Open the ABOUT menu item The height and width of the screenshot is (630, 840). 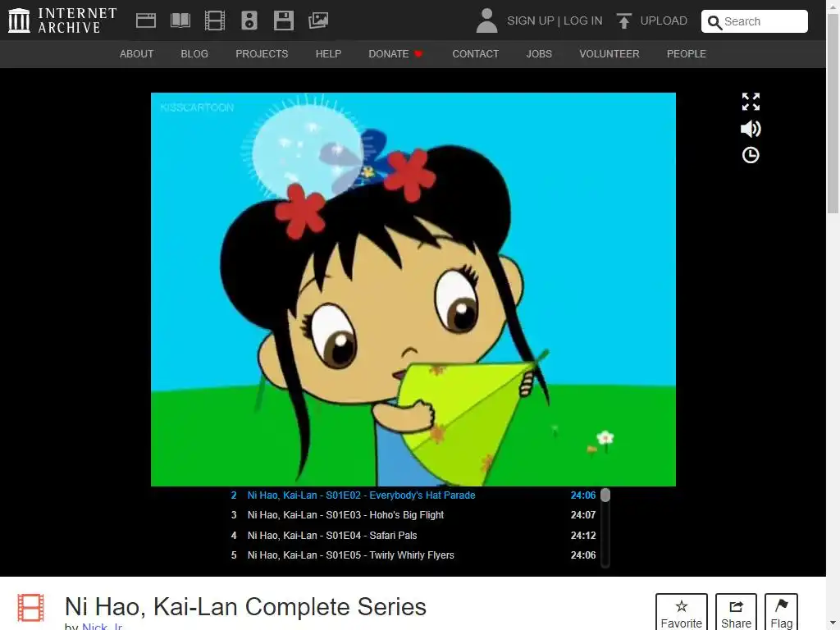[137, 54]
